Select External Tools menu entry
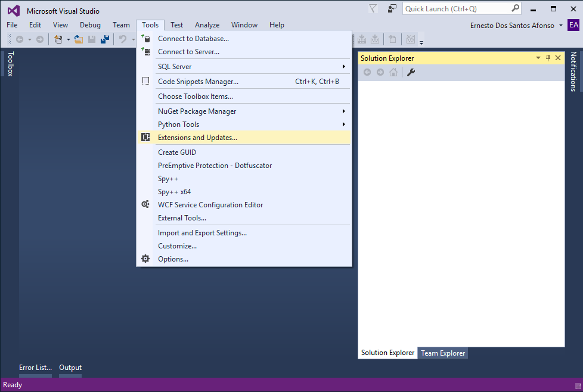Screen dimensions: 583x392 (x=244, y=217)
